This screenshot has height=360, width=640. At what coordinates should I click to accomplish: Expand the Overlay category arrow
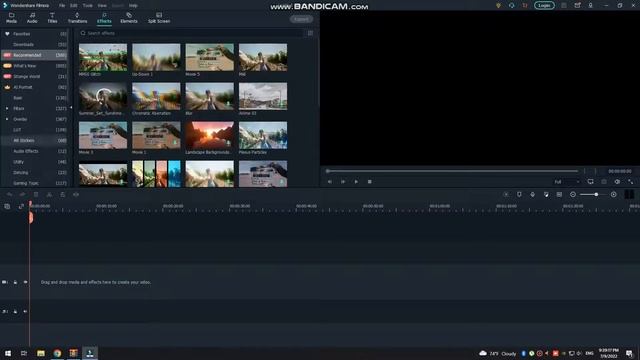[x=7, y=119]
